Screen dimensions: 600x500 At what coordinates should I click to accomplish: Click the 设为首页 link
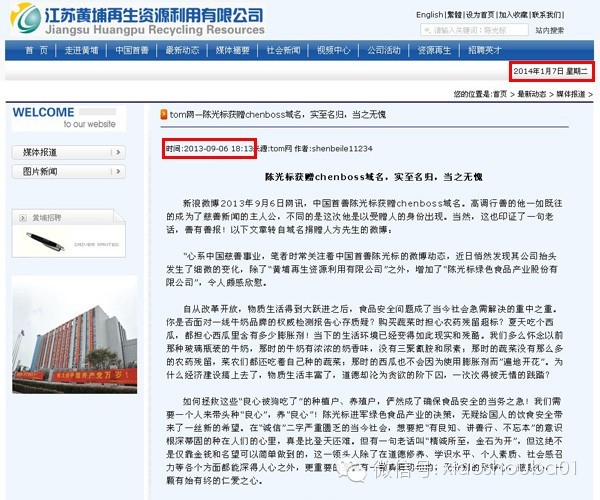(480, 15)
